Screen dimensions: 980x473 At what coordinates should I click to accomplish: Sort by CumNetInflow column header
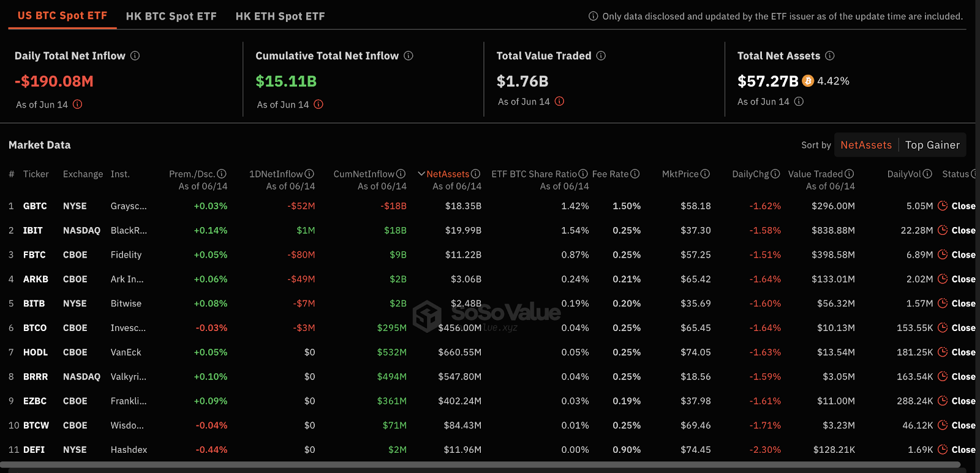364,174
